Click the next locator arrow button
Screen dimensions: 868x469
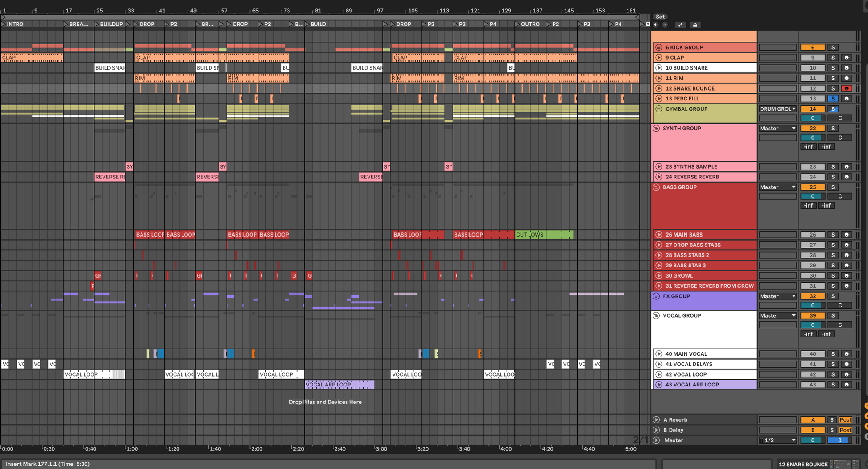point(665,25)
